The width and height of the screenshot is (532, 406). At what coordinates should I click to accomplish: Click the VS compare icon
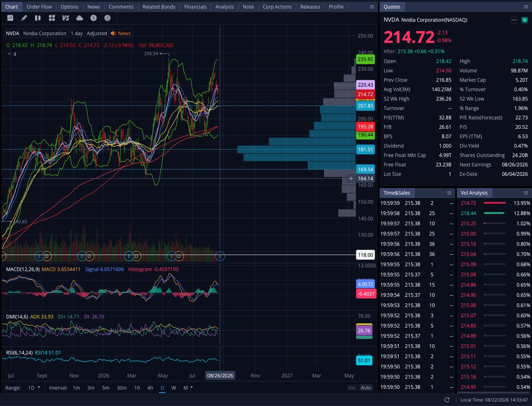click(65, 18)
